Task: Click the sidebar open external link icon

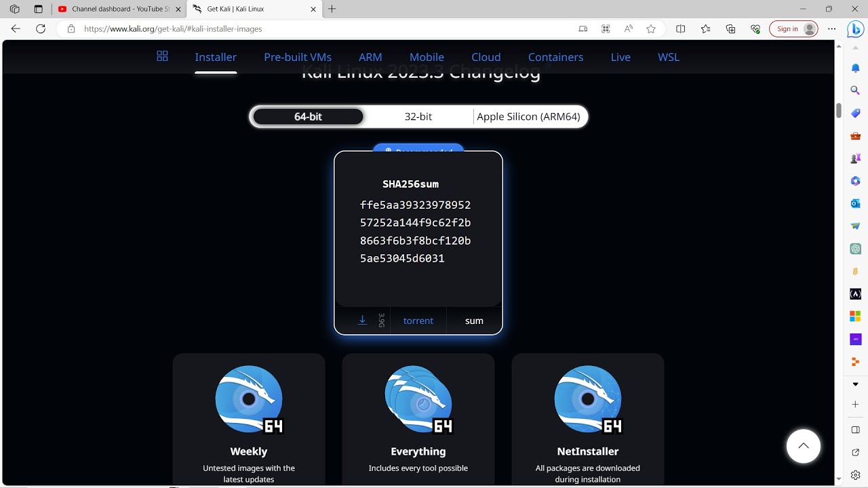Action: click(x=855, y=452)
